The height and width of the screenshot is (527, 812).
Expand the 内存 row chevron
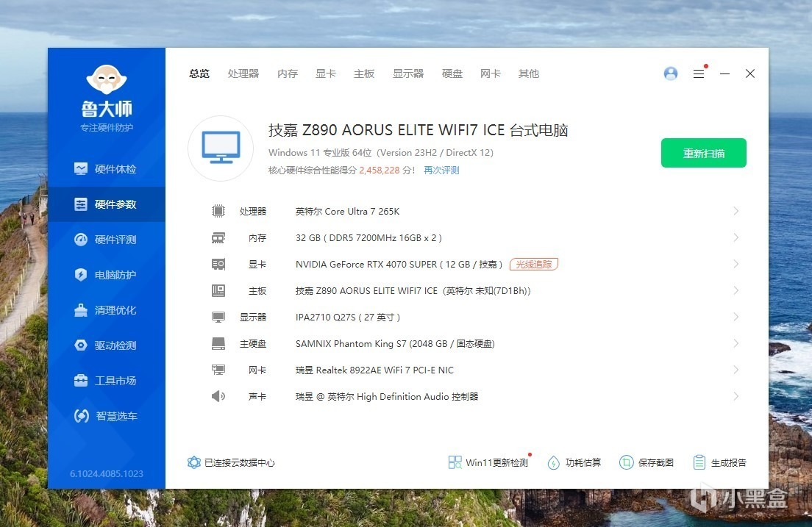click(x=736, y=237)
